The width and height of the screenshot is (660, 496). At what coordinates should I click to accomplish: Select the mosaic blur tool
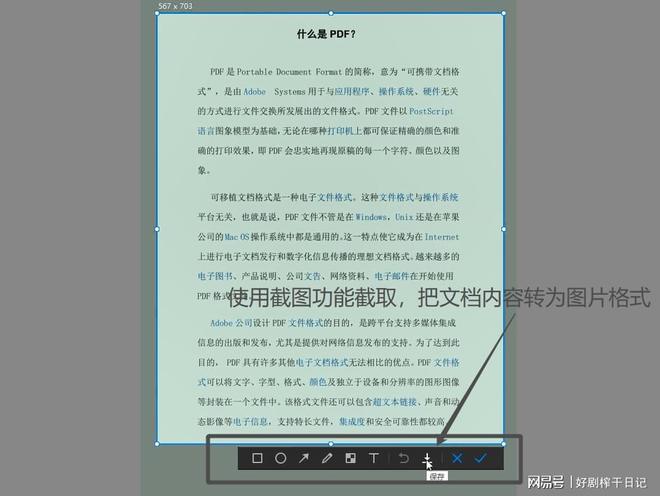350,458
